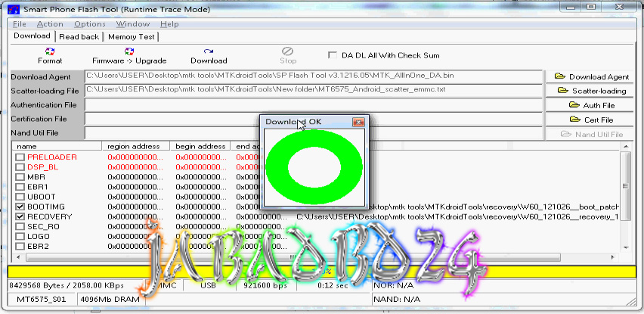Select the PRELOADER row name
This screenshot has height=314, width=644.
point(51,157)
